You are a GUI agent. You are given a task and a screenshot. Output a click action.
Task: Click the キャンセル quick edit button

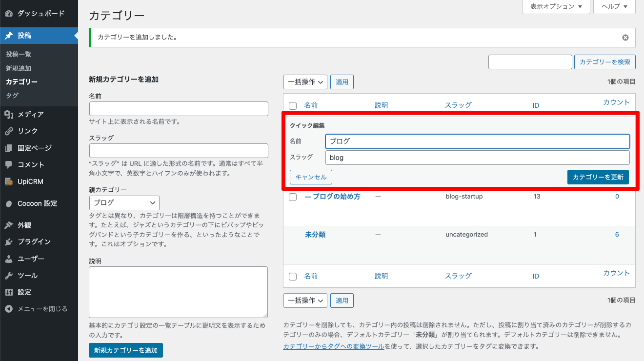(x=311, y=177)
